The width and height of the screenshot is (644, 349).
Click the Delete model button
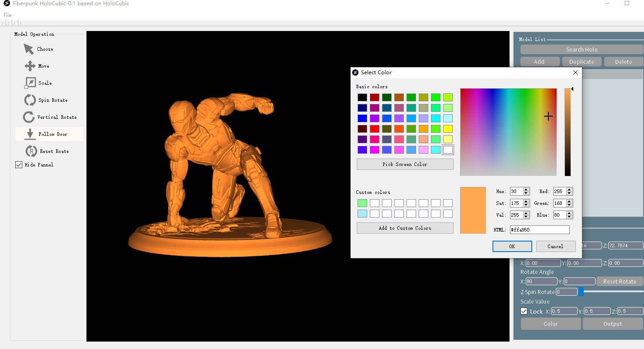[x=623, y=62]
